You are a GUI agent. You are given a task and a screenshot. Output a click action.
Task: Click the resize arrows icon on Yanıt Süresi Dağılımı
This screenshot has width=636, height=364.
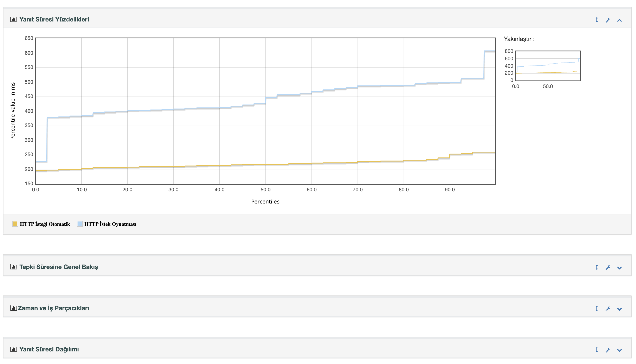(597, 350)
